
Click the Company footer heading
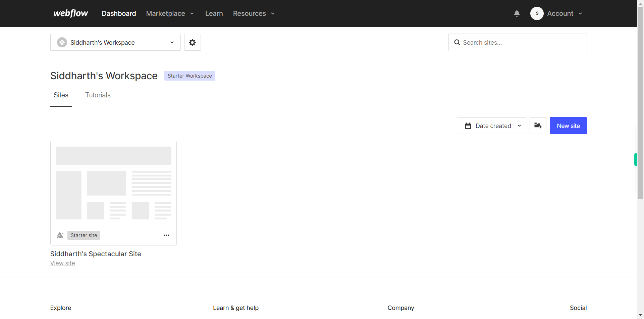click(401, 308)
